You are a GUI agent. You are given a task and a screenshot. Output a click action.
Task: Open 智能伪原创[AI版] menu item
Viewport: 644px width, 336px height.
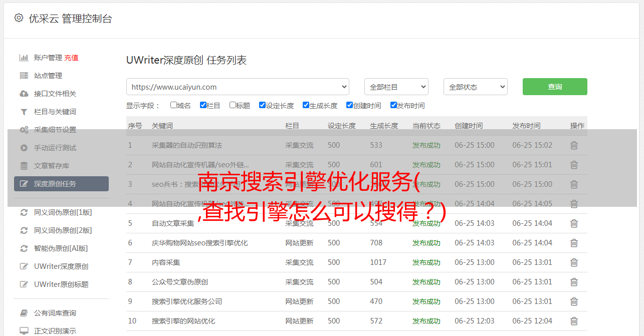tap(61, 248)
